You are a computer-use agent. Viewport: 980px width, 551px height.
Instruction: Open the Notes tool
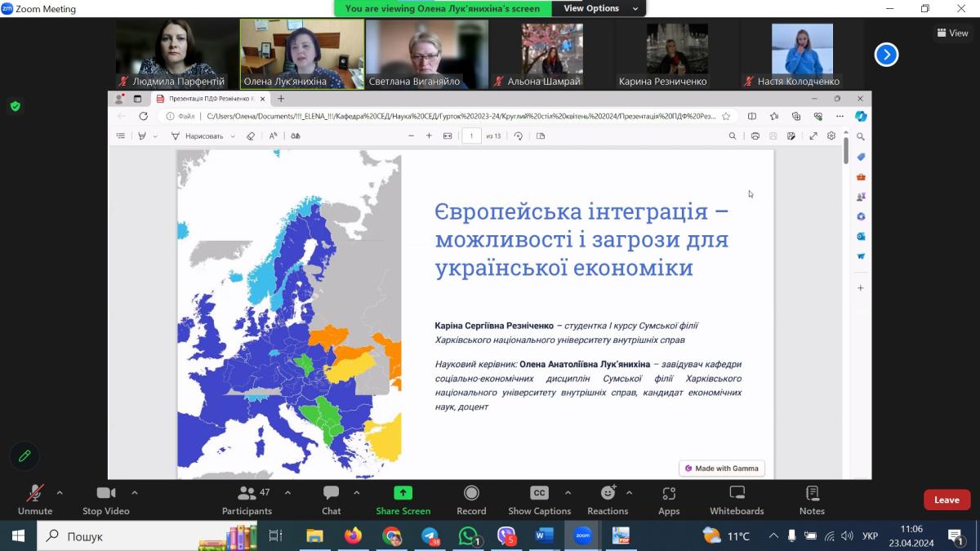click(x=812, y=500)
